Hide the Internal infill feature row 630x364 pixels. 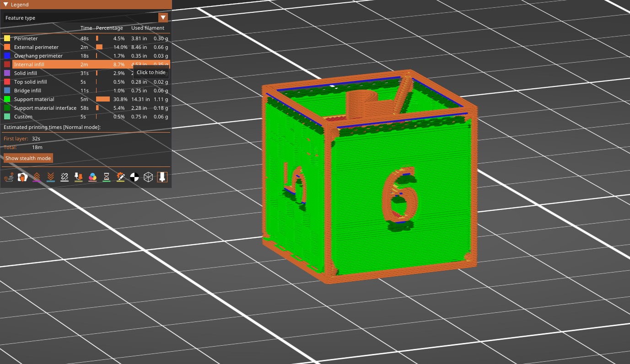point(29,64)
